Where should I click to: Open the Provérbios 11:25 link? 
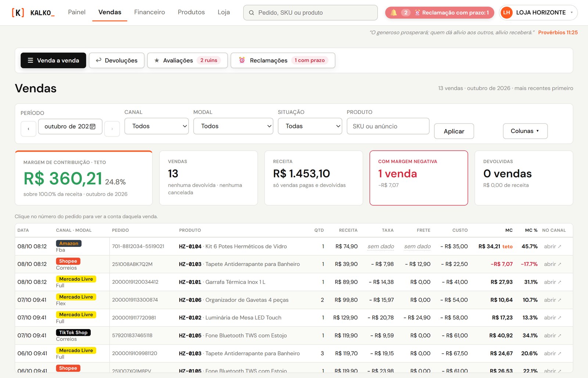point(558,32)
